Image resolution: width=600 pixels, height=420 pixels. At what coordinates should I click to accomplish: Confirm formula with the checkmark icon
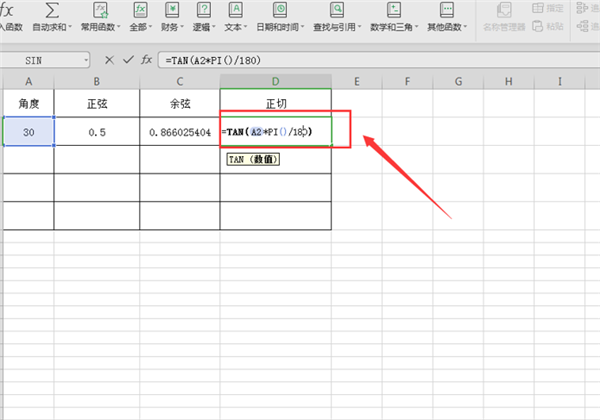pyautogui.click(x=128, y=60)
